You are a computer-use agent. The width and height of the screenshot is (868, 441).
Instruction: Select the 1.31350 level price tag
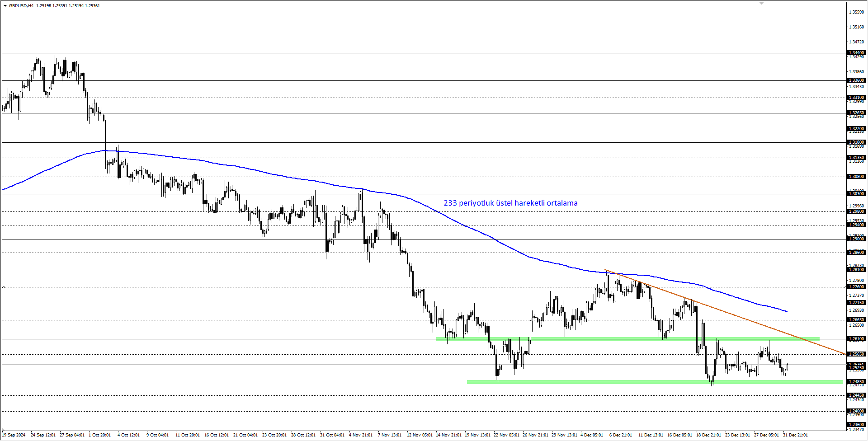pos(856,158)
